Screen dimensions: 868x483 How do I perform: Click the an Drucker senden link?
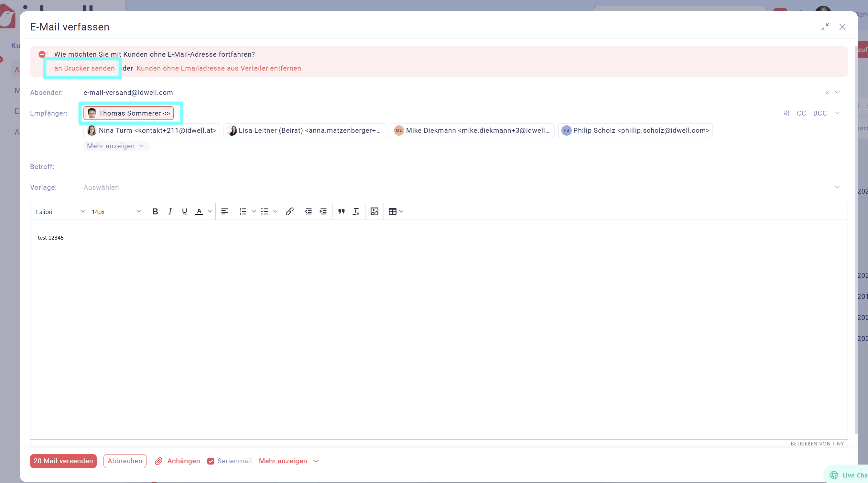84,68
